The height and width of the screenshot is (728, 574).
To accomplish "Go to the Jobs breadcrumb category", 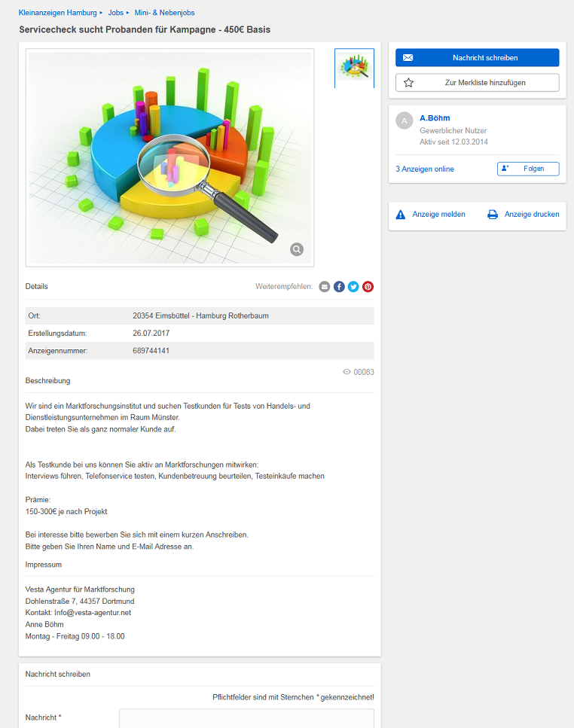I will 115,13.
